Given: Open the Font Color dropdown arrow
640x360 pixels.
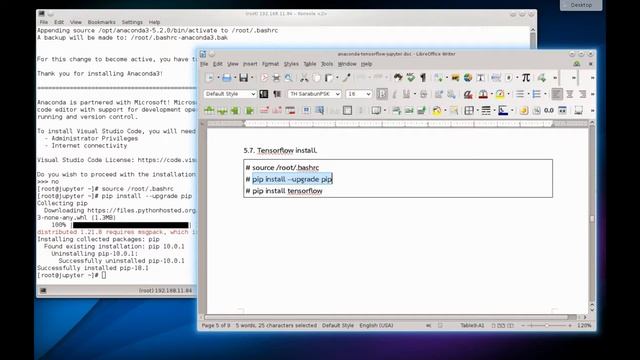Looking at the screenshot, I should click(x=491, y=94).
